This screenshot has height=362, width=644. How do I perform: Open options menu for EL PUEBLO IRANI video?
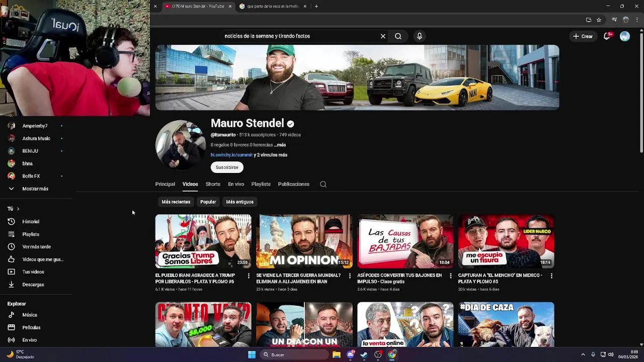(x=249, y=276)
